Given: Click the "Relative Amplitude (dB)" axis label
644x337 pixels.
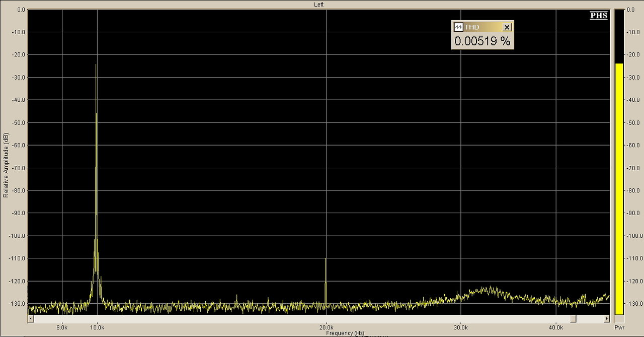Looking at the screenshot, I should coord(6,165).
